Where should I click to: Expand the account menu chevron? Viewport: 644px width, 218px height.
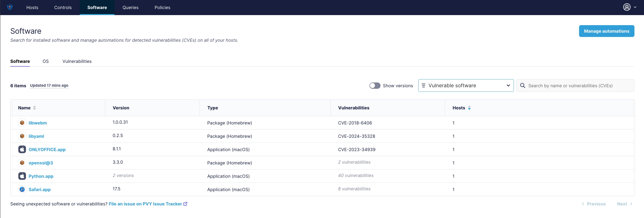pyautogui.click(x=635, y=7)
